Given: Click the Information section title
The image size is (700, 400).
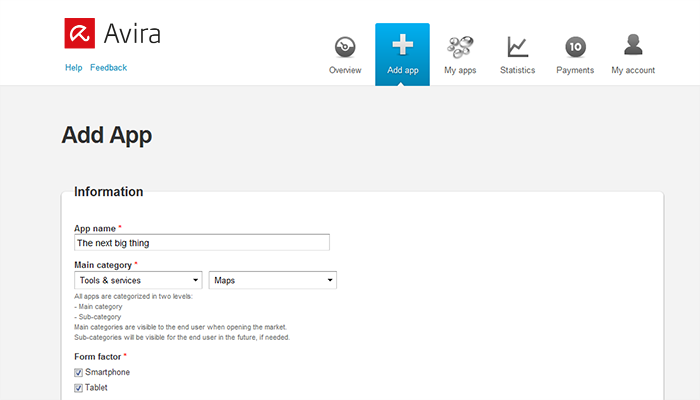Looking at the screenshot, I should tap(108, 192).
